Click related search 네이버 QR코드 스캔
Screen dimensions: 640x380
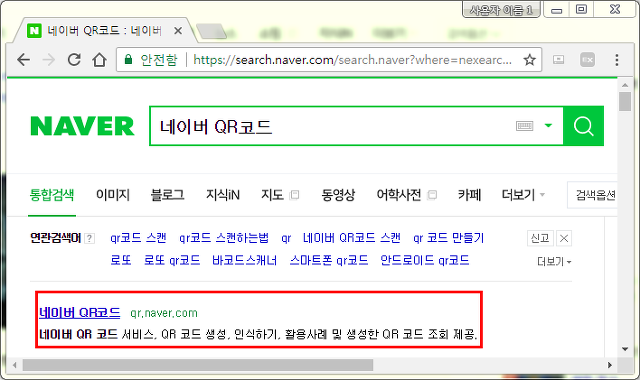tap(352, 238)
